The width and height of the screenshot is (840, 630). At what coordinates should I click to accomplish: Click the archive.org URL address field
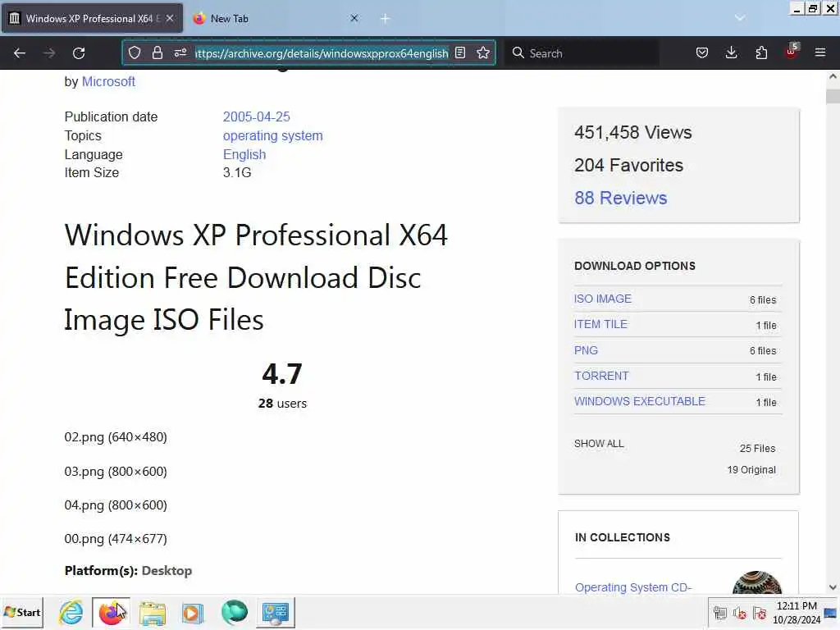point(322,53)
